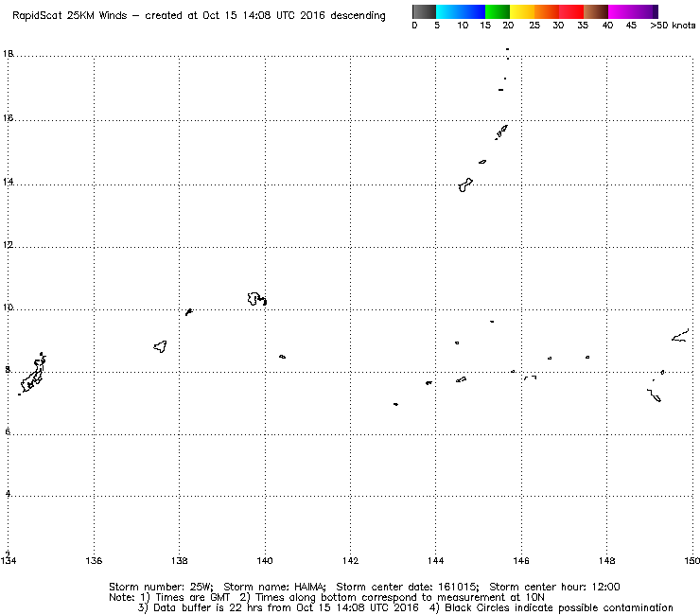
Task: Click the legend tick label '35'
Action: pyautogui.click(x=583, y=26)
